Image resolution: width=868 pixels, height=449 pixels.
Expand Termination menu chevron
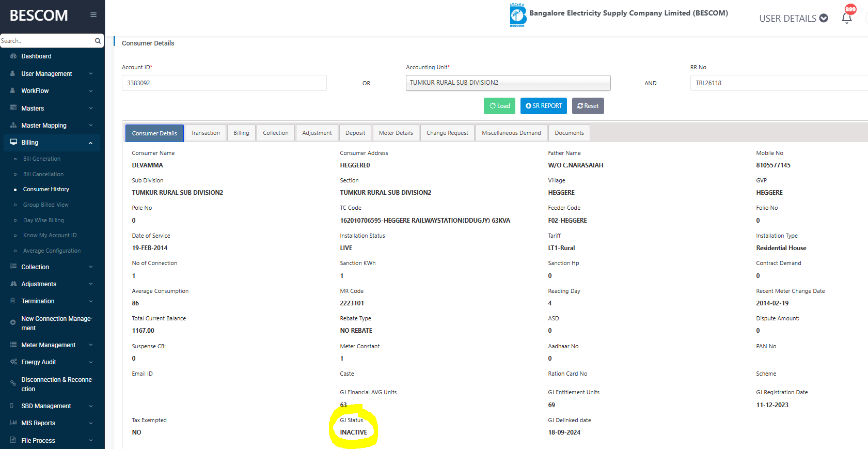tap(91, 301)
